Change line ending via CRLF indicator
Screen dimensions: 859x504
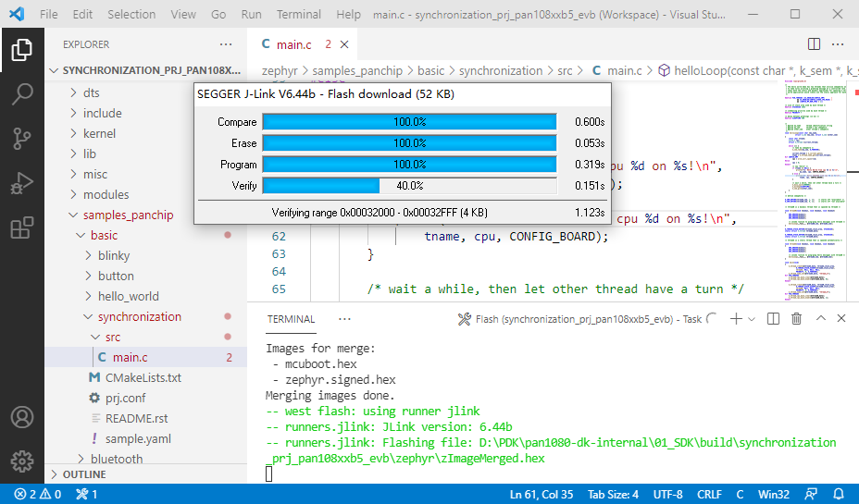(x=709, y=494)
